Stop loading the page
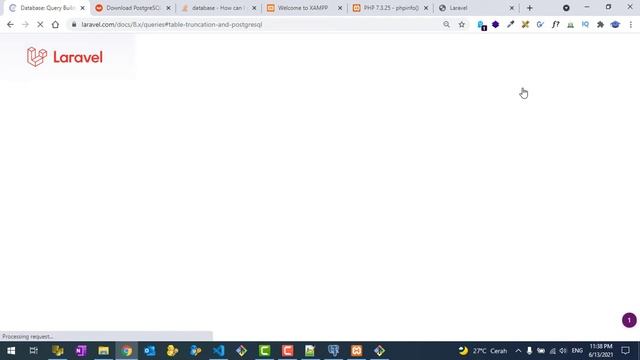Viewport: 640px width, 360px height. point(40,24)
